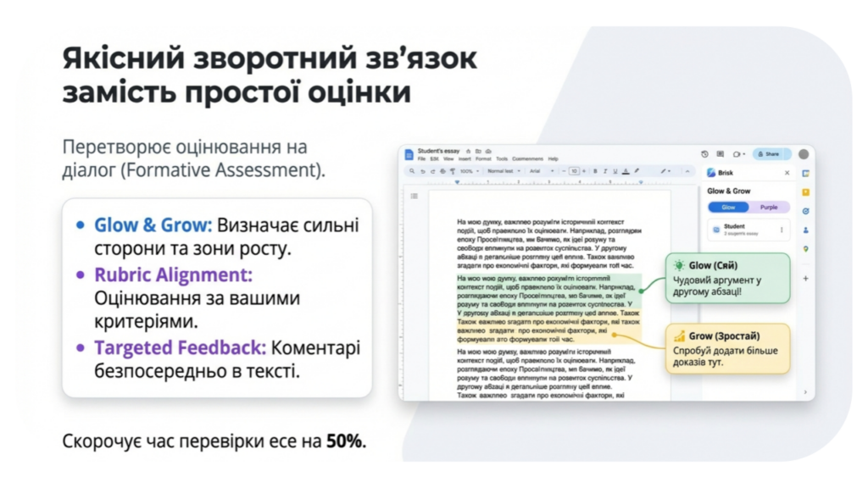The height and width of the screenshot is (488, 868).
Task: Close the Brisk panel
Action: tap(787, 173)
